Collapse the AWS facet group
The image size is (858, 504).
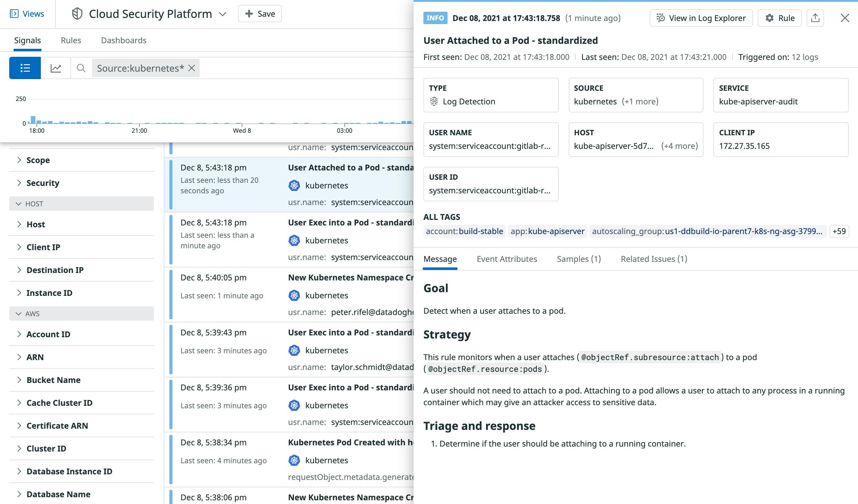click(x=81, y=313)
